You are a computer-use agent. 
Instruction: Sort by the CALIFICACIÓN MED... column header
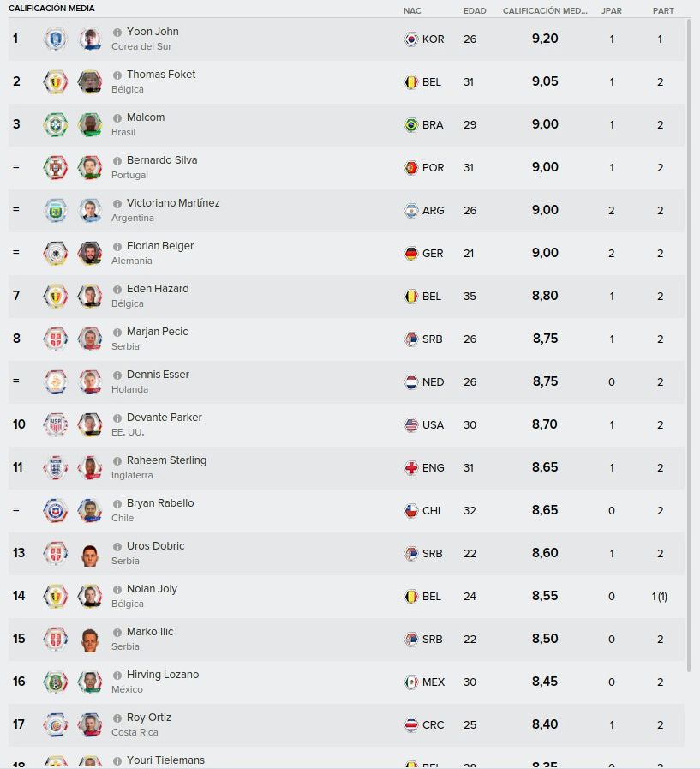pyautogui.click(x=545, y=11)
